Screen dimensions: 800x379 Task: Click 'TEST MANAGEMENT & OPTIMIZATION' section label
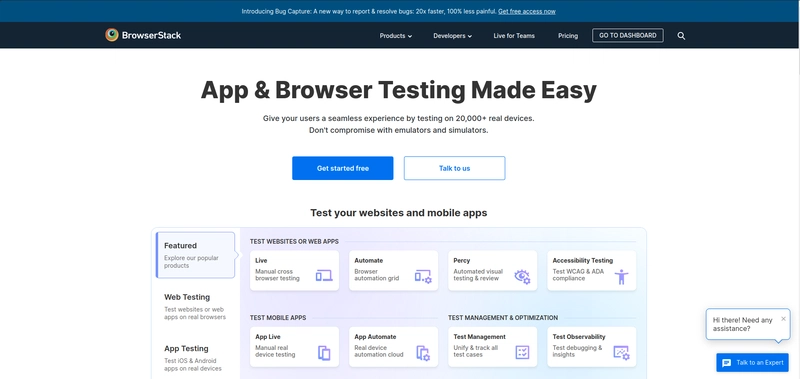coord(503,317)
